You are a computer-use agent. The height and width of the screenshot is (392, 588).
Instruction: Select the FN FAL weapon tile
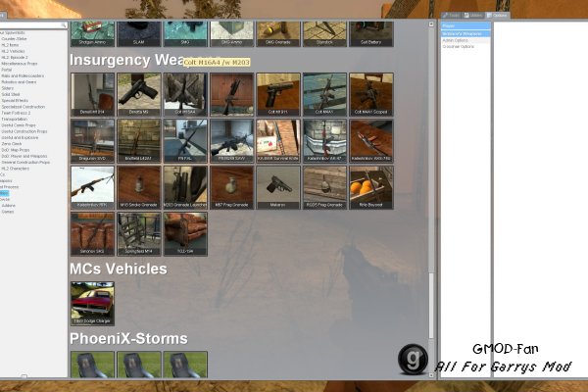[185, 141]
